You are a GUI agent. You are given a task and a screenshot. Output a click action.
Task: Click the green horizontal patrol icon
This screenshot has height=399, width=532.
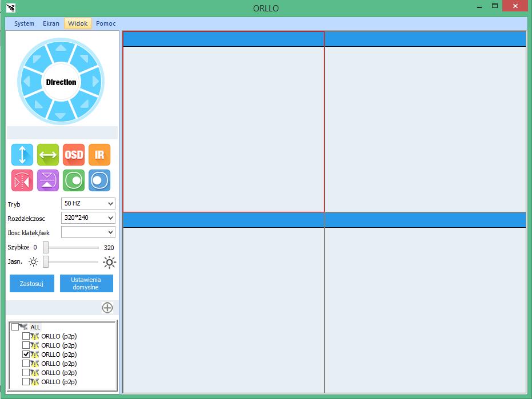pyautogui.click(x=48, y=155)
